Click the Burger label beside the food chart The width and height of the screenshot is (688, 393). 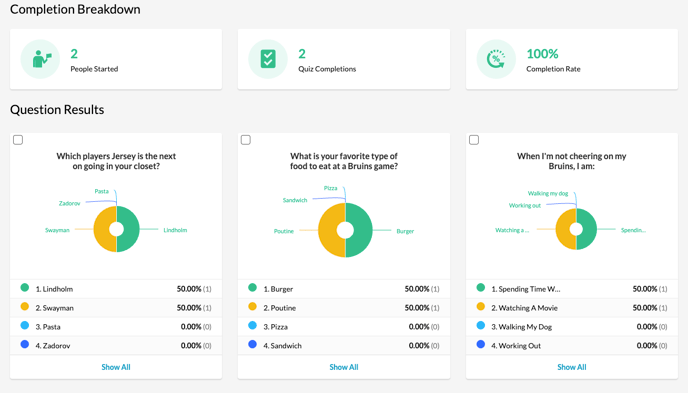[405, 231]
